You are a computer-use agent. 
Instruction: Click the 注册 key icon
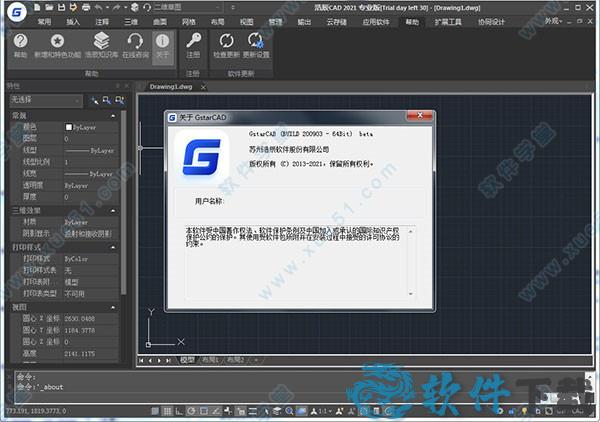[x=195, y=42]
